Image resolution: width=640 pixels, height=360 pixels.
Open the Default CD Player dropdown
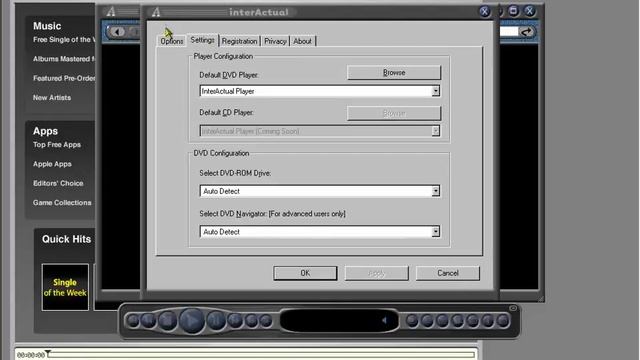point(436,131)
